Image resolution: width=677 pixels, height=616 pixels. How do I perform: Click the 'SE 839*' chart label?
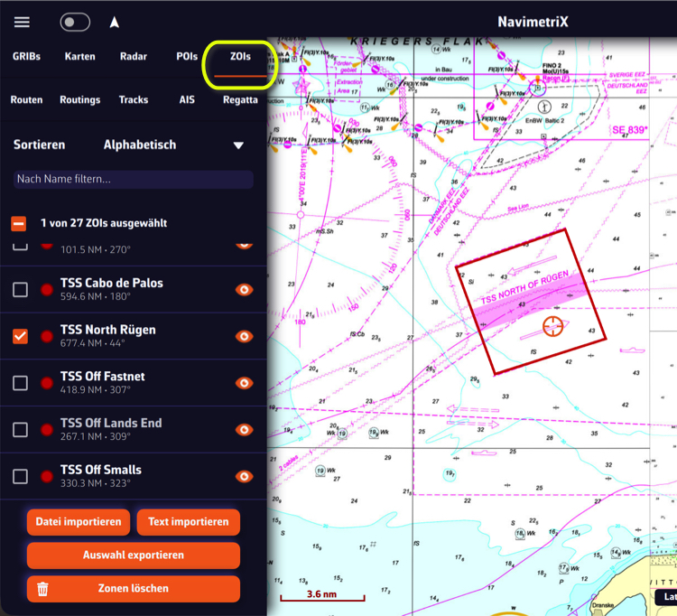click(630, 130)
